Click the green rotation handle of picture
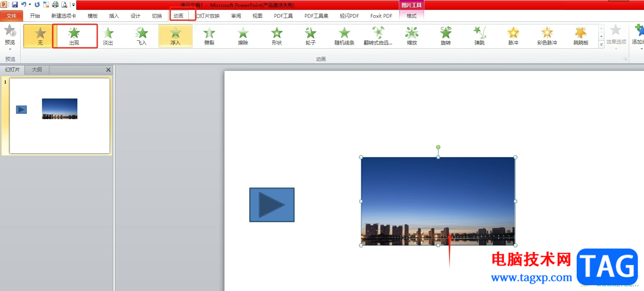 [x=438, y=147]
